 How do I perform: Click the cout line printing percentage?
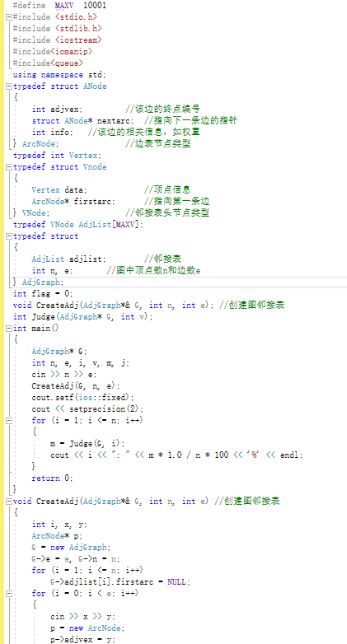click(x=176, y=455)
